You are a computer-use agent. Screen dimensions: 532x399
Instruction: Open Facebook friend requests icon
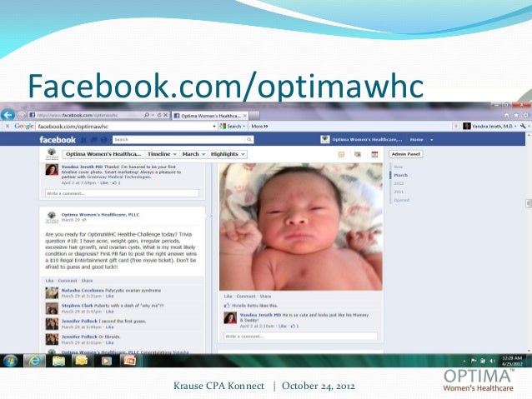(x=84, y=140)
